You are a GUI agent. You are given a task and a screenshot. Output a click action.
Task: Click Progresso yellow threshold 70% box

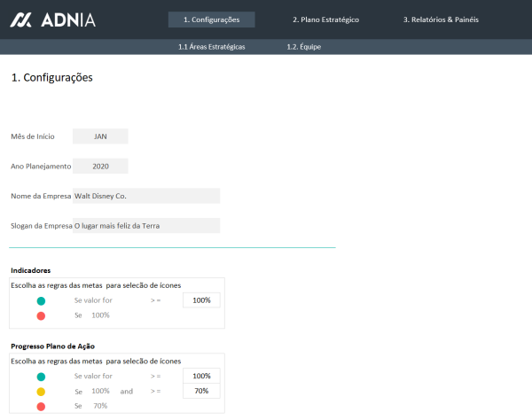pyautogui.click(x=201, y=391)
